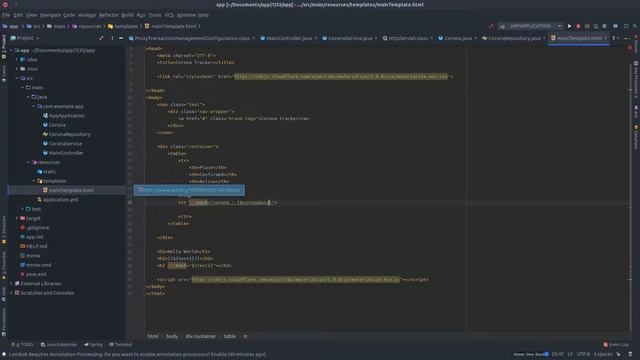Open Search Everywhere magnifier icon
This screenshot has height=360, width=640.
click(635, 26)
